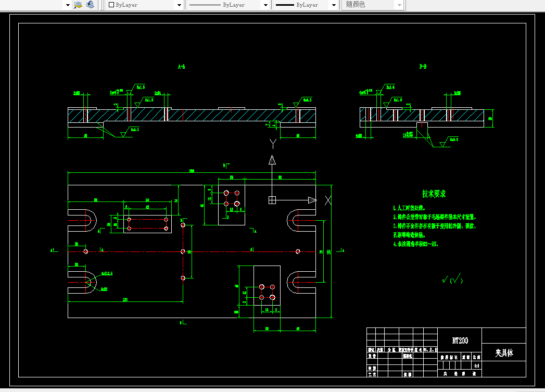Click the surface roughness symbol below notes

[452, 279]
